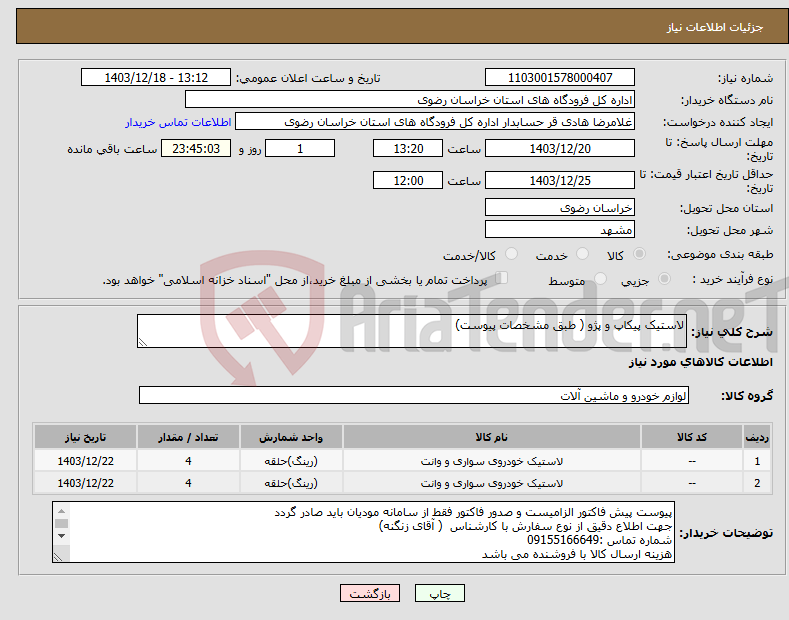789x620 pixels.
Task: Click remaining days field showing 1
Action: point(300,148)
